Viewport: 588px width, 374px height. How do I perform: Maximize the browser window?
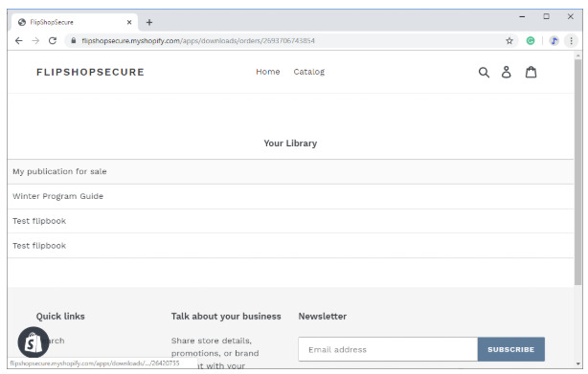547,17
